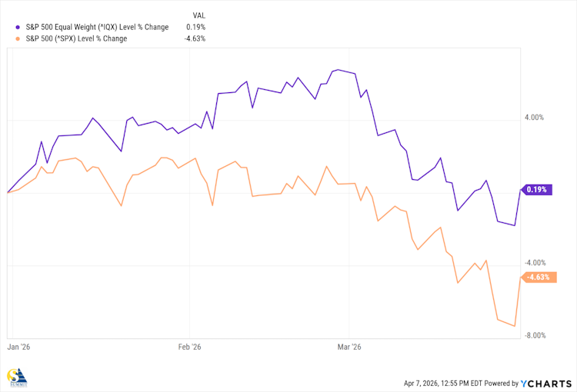Click the VAL column header
The height and width of the screenshot is (392, 577).
pyautogui.click(x=198, y=15)
